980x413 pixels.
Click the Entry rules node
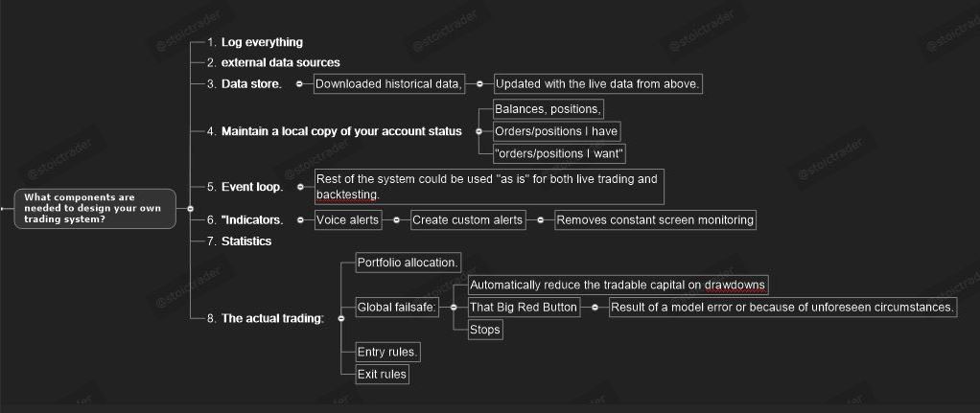[x=387, y=352]
